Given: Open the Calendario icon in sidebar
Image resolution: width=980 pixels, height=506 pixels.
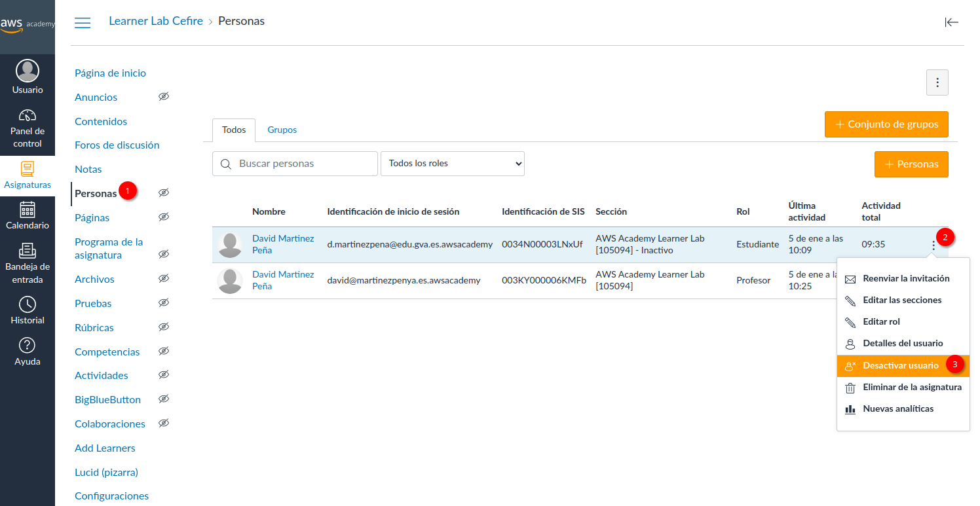Looking at the screenshot, I should (x=27, y=209).
